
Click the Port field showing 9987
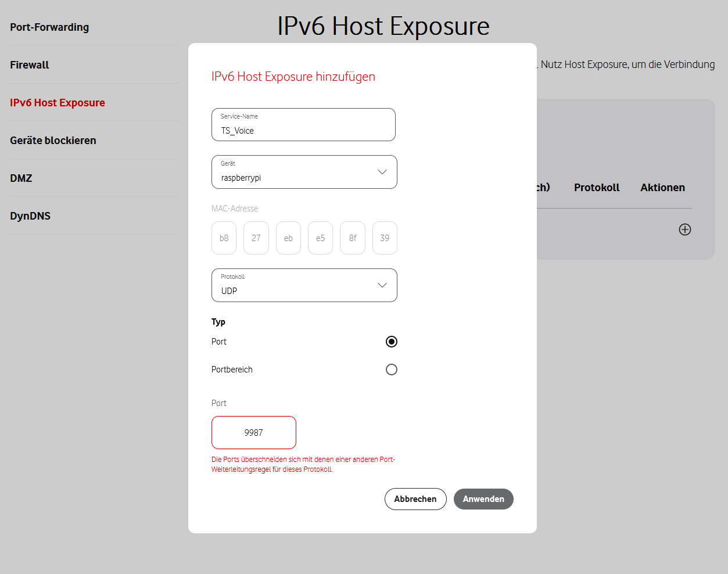(x=253, y=432)
